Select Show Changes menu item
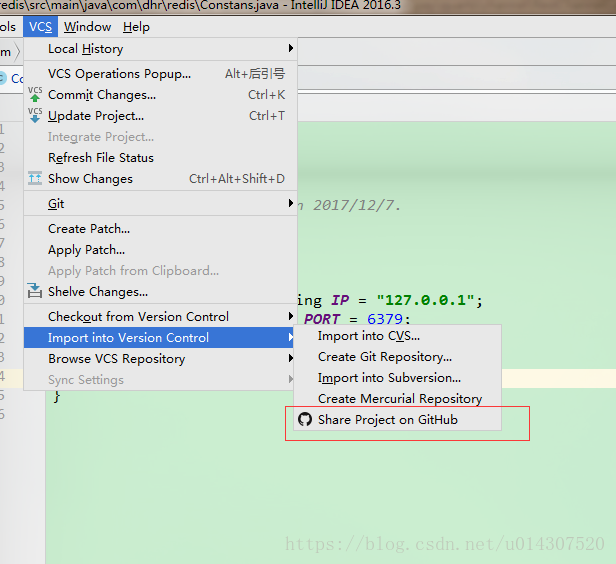The height and width of the screenshot is (564, 616). click(x=160, y=179)
